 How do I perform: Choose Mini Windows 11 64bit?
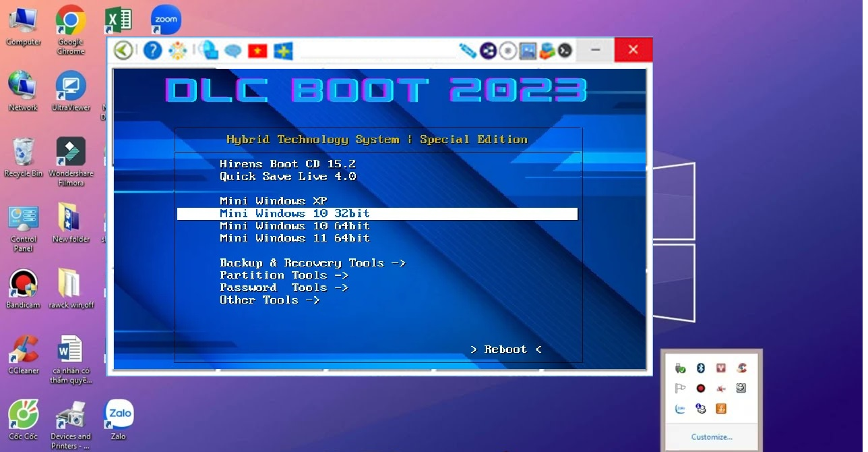pos(295,238)
